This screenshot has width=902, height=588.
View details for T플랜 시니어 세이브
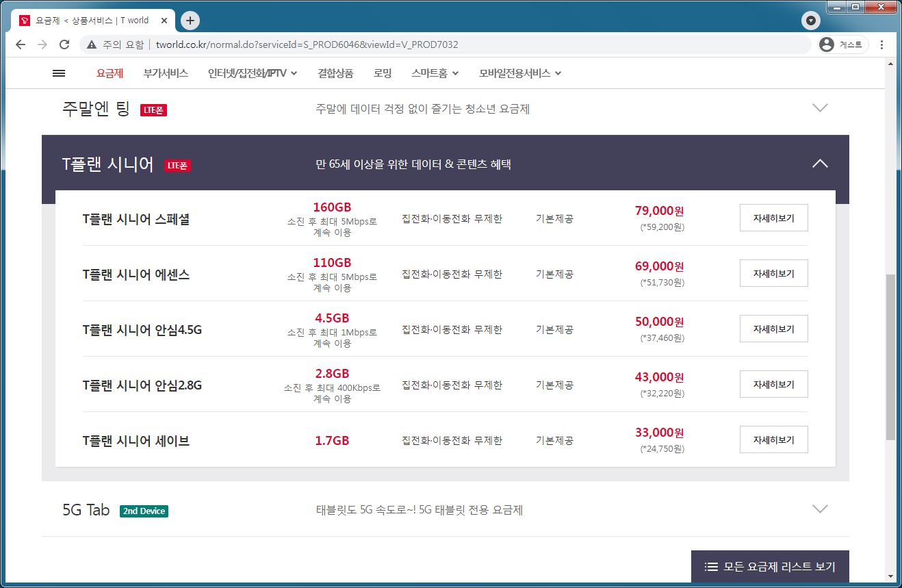click(x=774, y=439)
